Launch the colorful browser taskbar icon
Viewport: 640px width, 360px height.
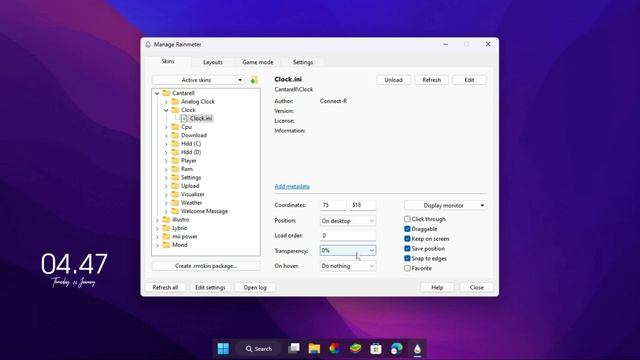(x=335, y=349)
